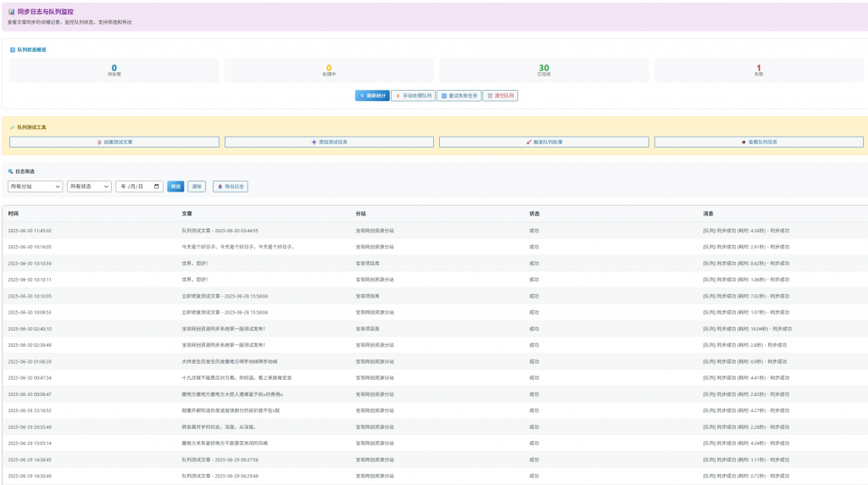Click the 查看队列任务 button

point(759,142)
